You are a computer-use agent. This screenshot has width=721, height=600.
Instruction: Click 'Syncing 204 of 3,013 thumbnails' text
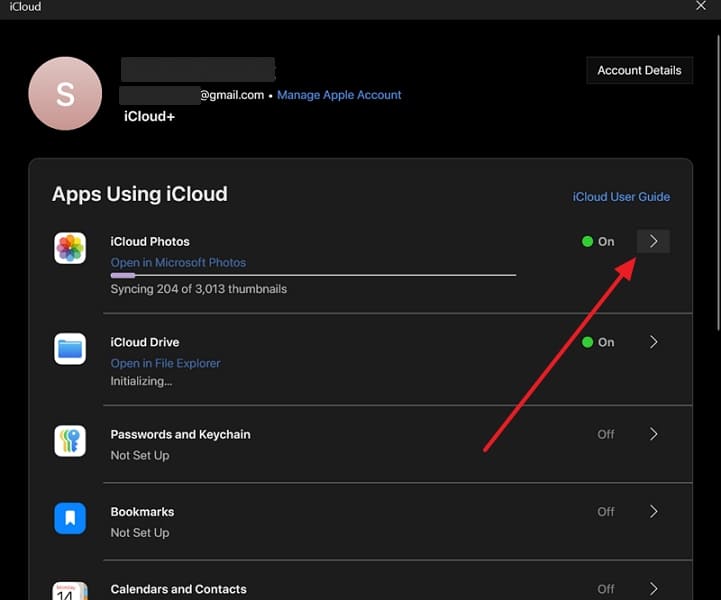coord(199,289)
